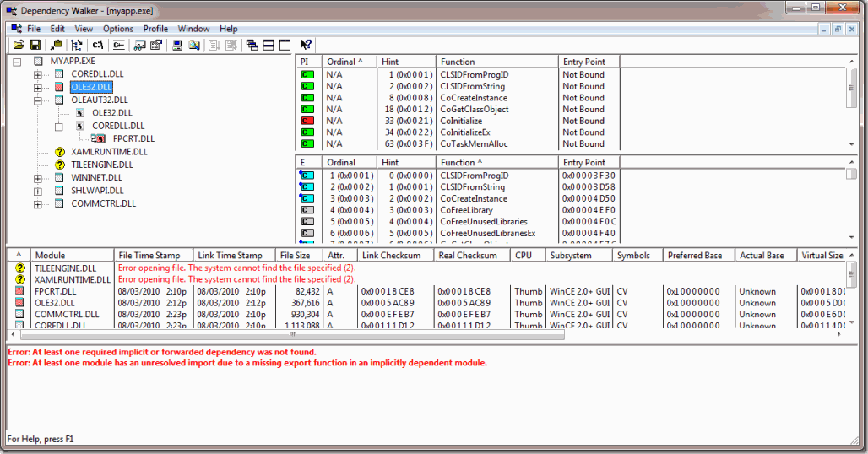Expand the SHLWAPI.DLL node
Viewport: 868px width, 454px height.
[38, 192]
